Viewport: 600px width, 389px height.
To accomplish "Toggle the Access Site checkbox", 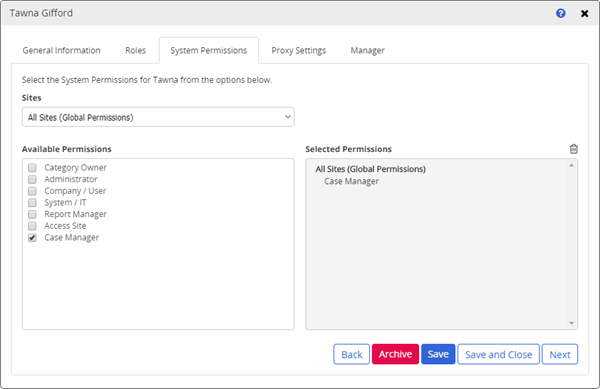I will 32,226.
